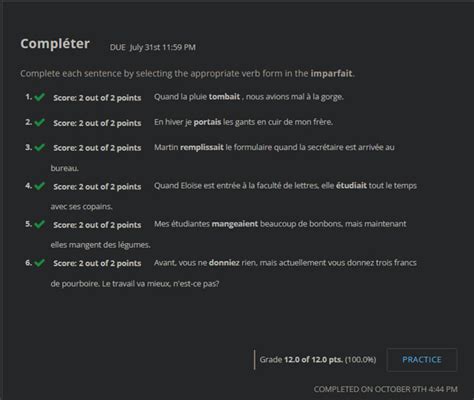The width and height of the screenshot is (474, 400).
Task: Select the answer word 'donniez'
Action: 224,263
